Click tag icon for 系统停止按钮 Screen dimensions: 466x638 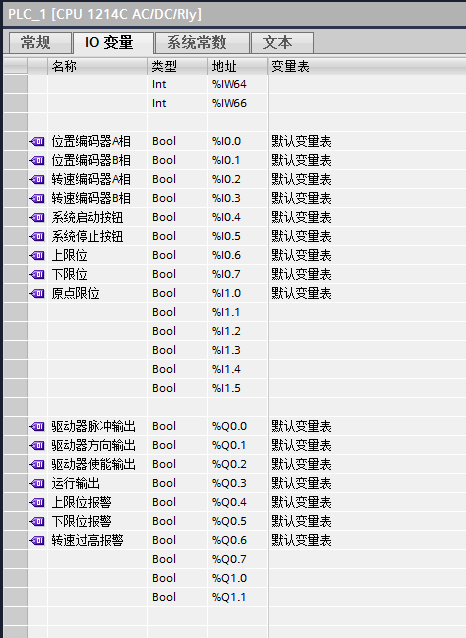coord(37,236)
